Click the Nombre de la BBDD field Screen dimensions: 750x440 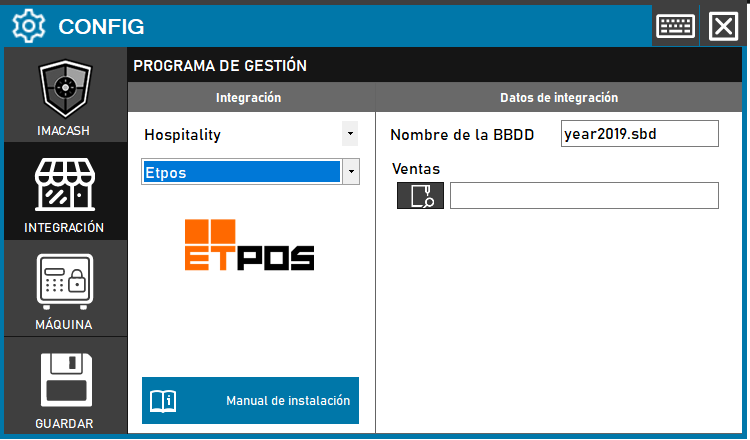(x=640, y=134)
